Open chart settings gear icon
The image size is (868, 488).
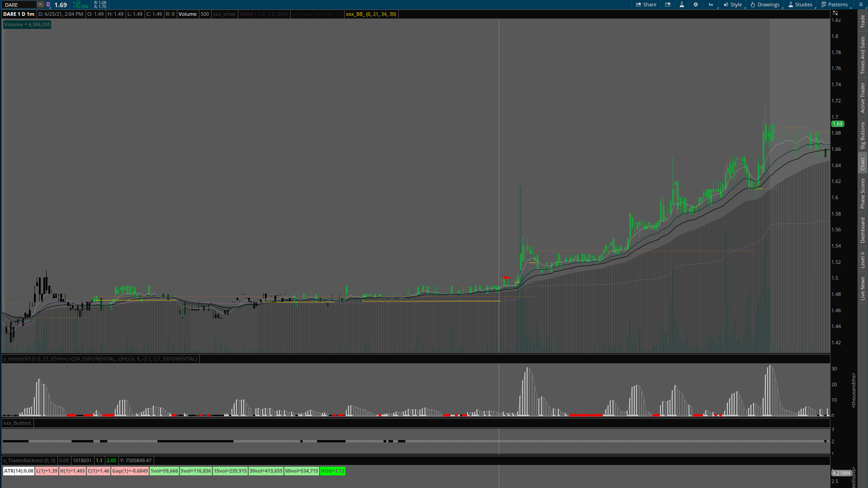(696, 5)
